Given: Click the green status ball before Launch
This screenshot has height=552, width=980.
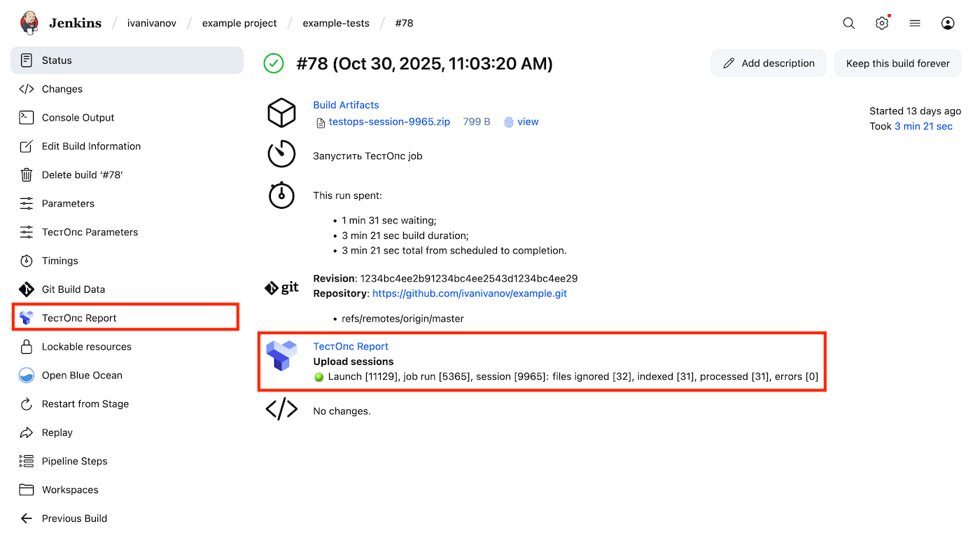Looking at the screenshot, I should click(319, 377).
